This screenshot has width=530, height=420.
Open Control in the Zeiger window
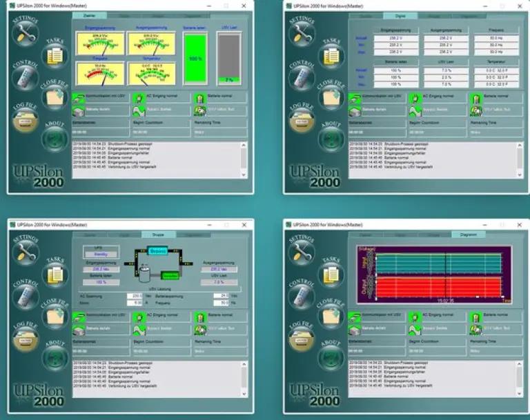point(25,79)
